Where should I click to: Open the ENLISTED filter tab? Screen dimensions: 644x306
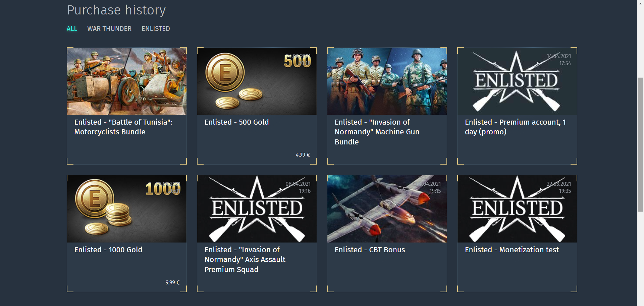(156, 29)
